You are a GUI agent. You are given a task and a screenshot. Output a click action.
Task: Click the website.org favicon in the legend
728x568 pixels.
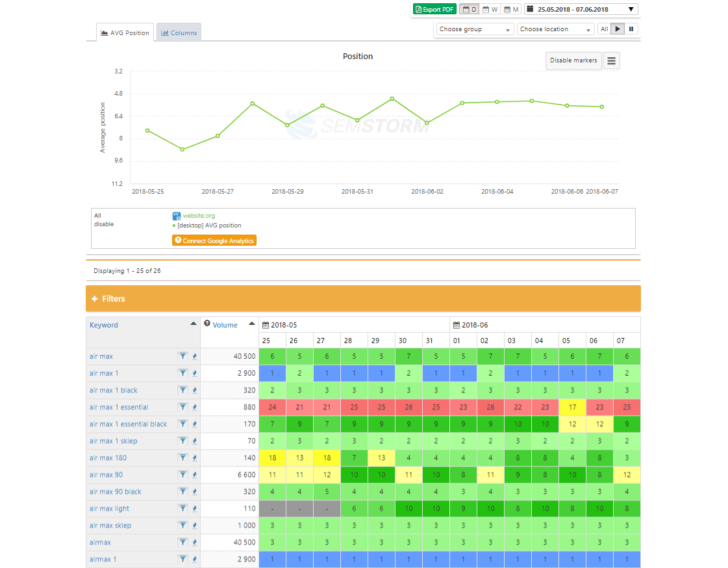(x=177, y=216)
